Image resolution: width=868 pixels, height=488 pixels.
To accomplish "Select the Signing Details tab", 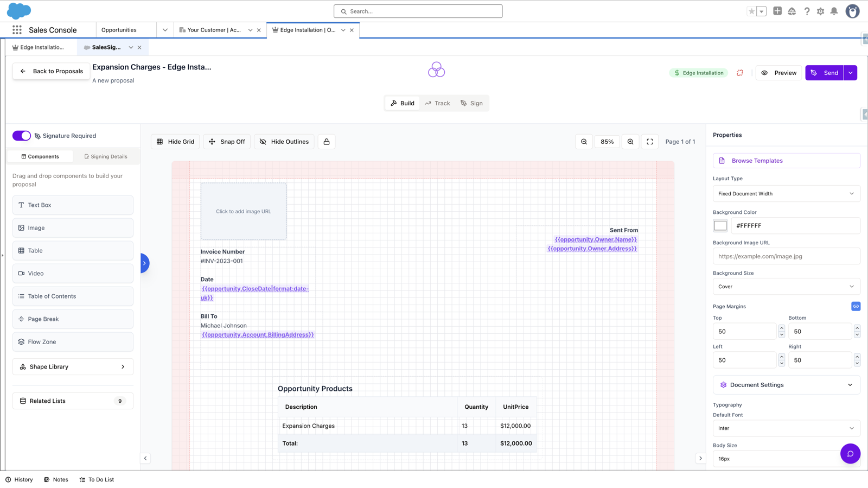I will 106,156.
